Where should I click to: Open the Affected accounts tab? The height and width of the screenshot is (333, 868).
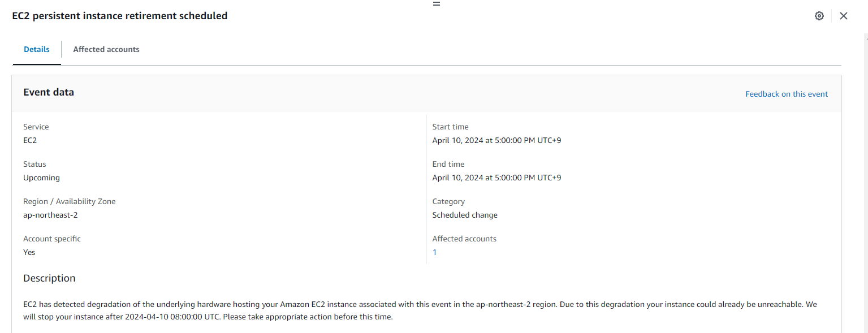[106, 49]
